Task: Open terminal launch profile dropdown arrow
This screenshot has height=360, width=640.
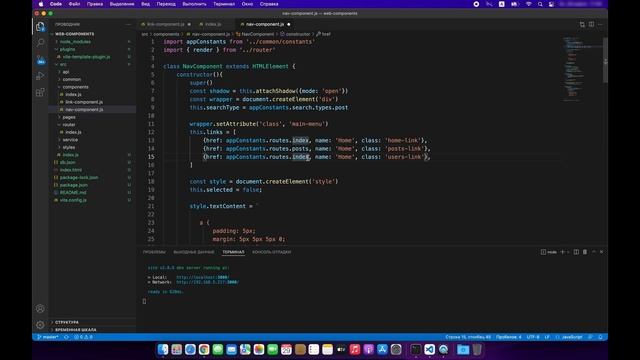Action: pyautogui.click(x=568, y=252)
